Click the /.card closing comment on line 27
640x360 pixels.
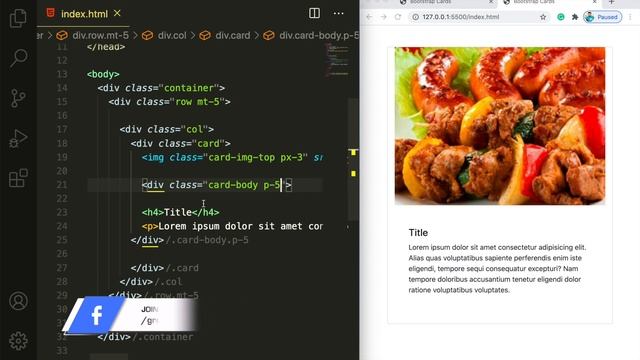[x=182, y=268]
